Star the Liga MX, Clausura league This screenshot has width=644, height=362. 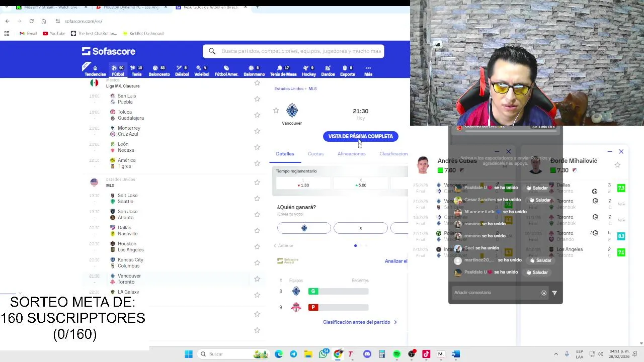[x=257, y=83]
